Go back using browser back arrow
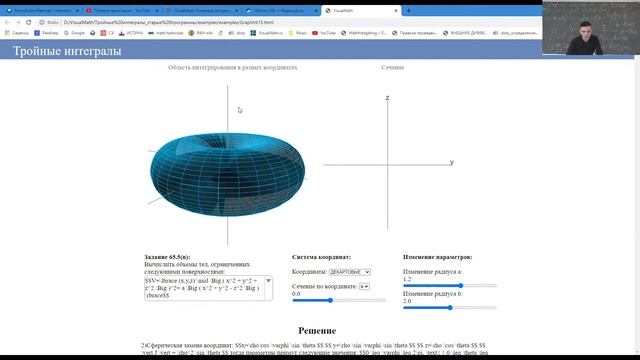Screen dimensions: 640x360 pyautogui.click(x=7, y=22)
